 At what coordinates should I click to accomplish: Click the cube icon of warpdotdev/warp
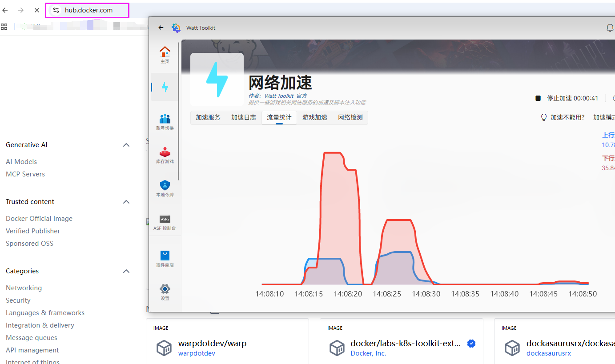[x=164, y=348]
